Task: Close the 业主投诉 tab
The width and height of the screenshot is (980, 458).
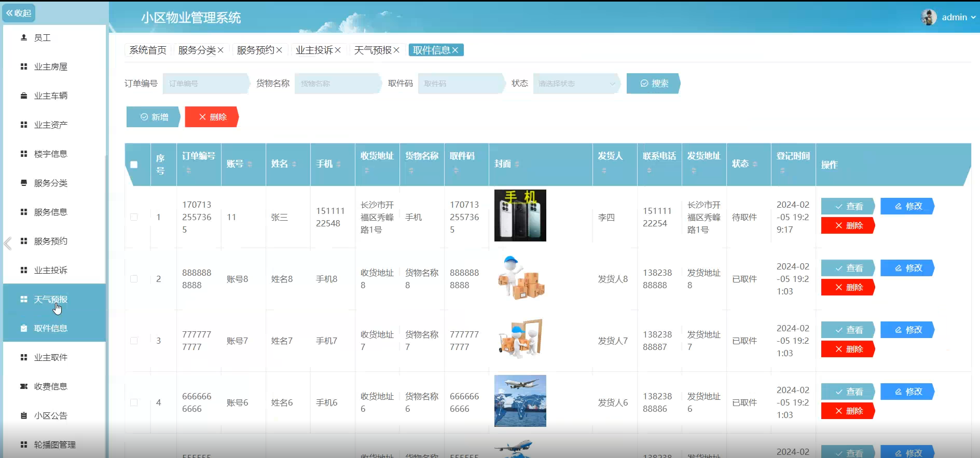Action: pyautogui.click(x=338, y=50)
